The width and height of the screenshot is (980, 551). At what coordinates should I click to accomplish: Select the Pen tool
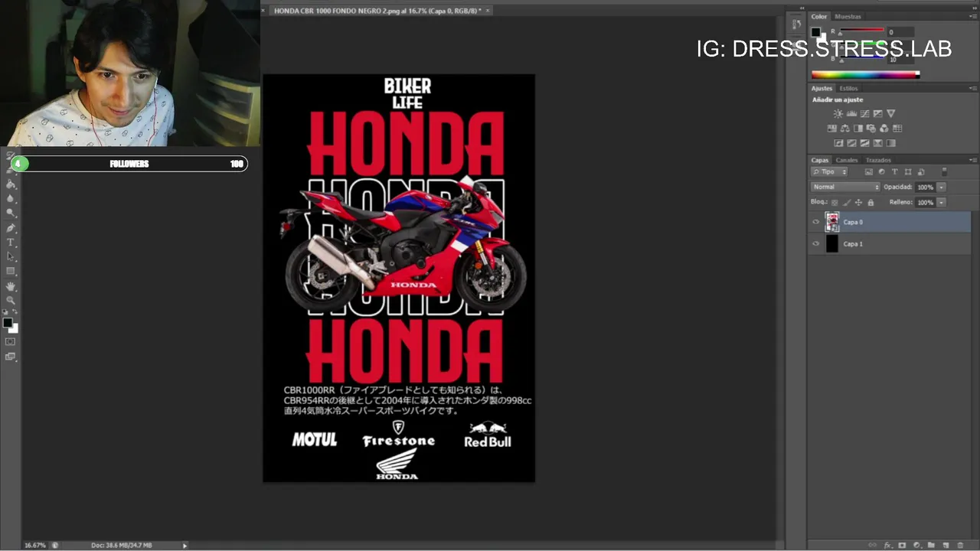coord(11,228)
